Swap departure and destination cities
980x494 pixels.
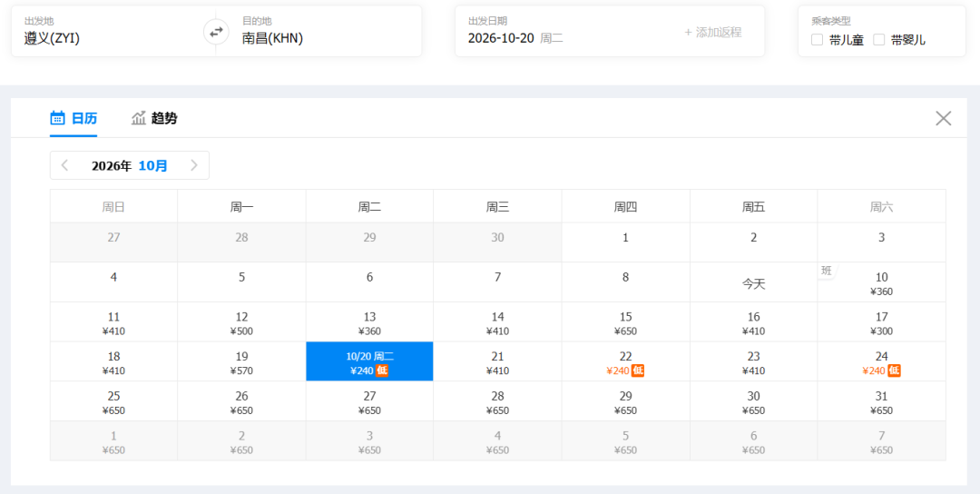coord(216,32)
